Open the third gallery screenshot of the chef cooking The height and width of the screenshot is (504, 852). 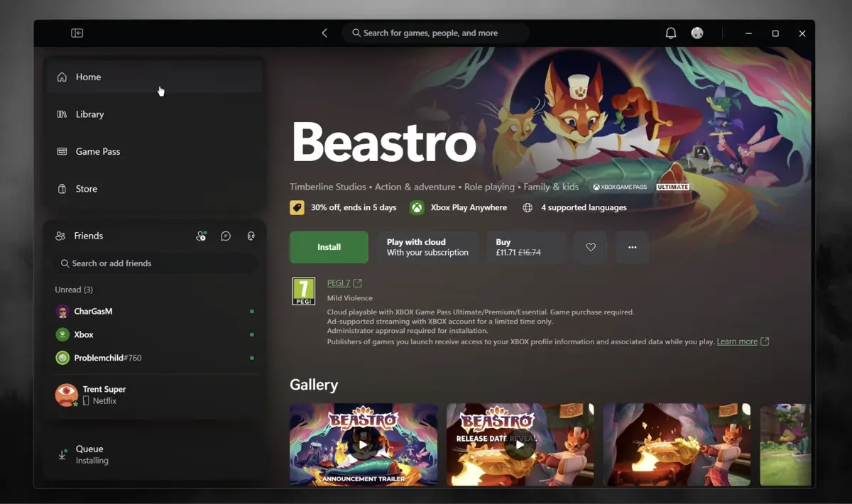coord(677,445)
